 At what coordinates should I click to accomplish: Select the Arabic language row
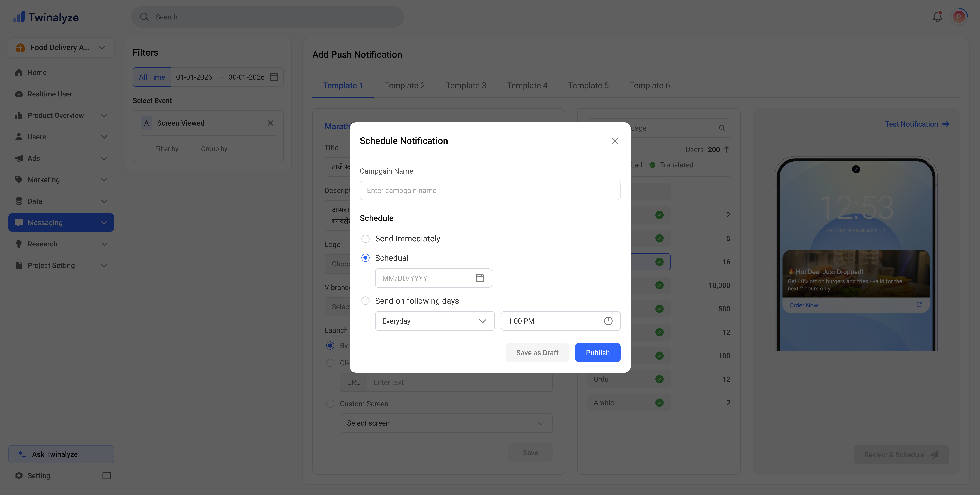click(x=629, y=403)
